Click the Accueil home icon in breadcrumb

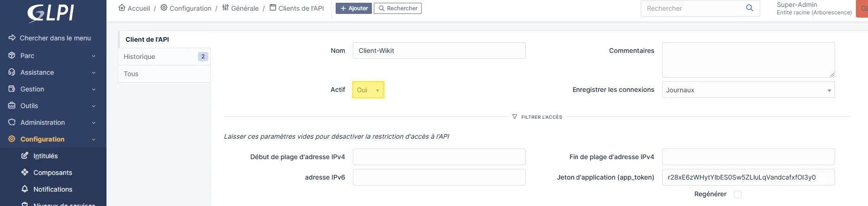pyautogui.click(x=122, y=8)
